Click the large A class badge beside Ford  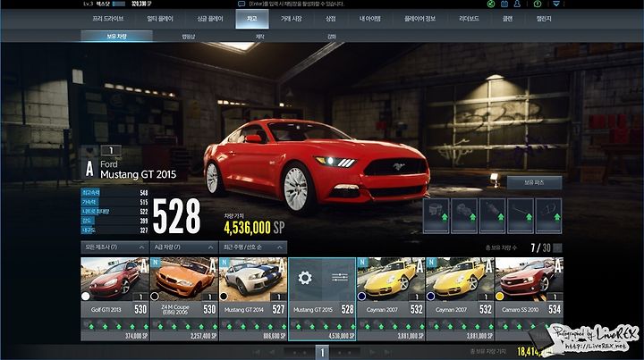(x=89, y=169)
